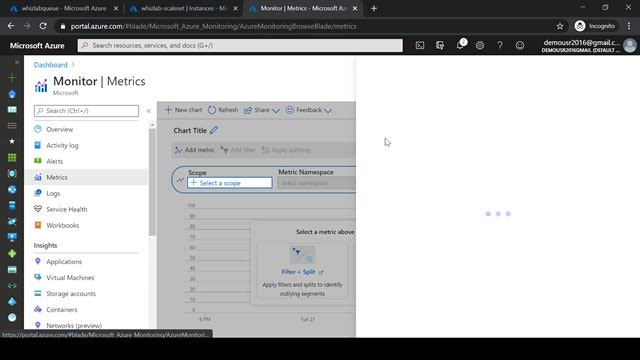Viewport: 640px width, 360px height.
Task: Click Add metric button
Action: point(194,150)
